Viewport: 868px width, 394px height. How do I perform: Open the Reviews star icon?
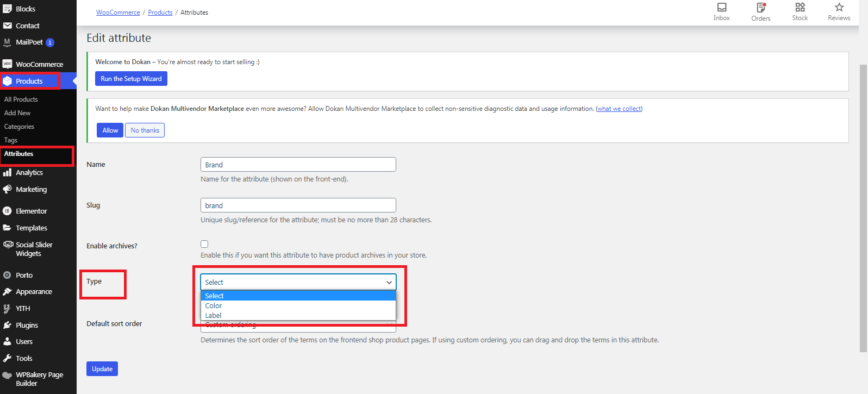[x=839, y=7]
